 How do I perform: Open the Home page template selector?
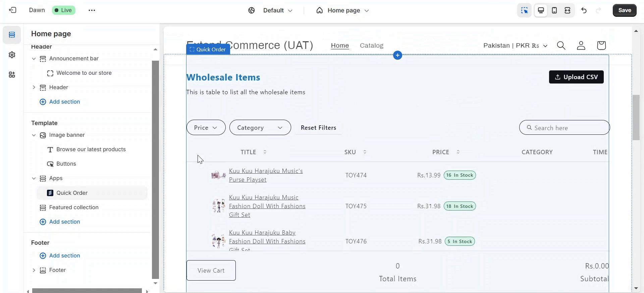point(342,10)
